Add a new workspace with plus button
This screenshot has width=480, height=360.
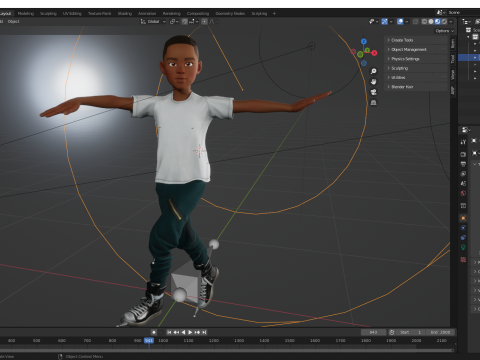tap(274, 13)
